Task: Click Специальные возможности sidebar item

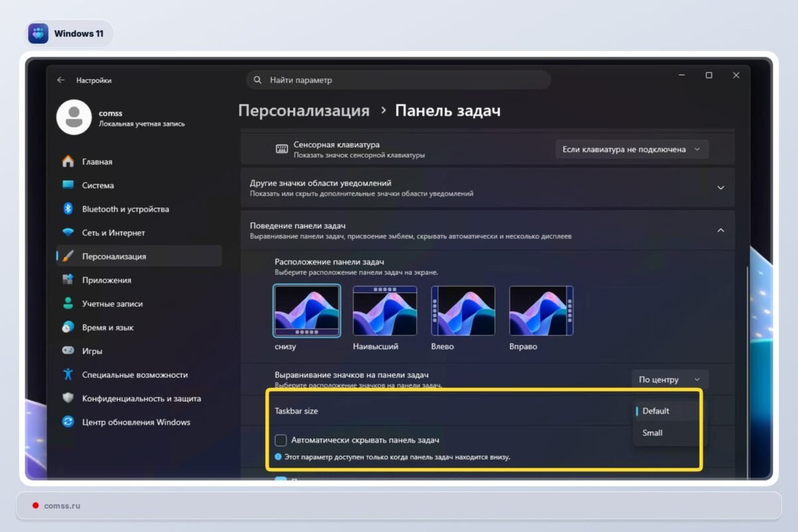Action: click(139, 375)
